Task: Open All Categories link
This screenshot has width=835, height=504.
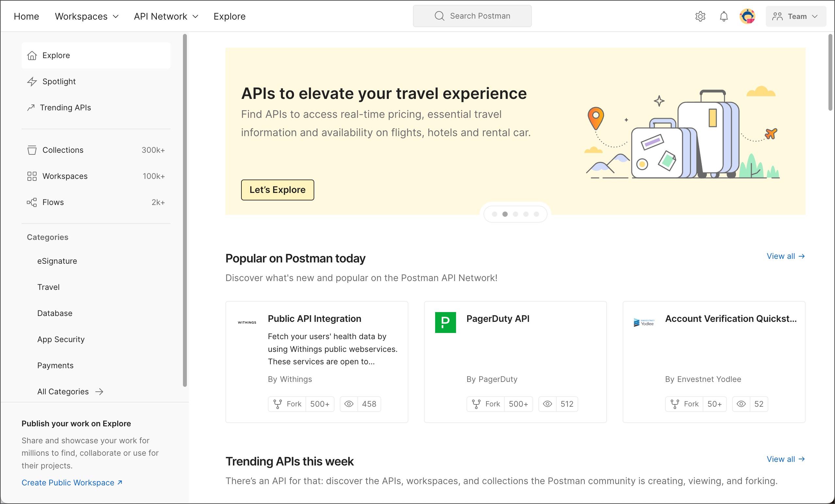Action: click(x=70, y=392)
